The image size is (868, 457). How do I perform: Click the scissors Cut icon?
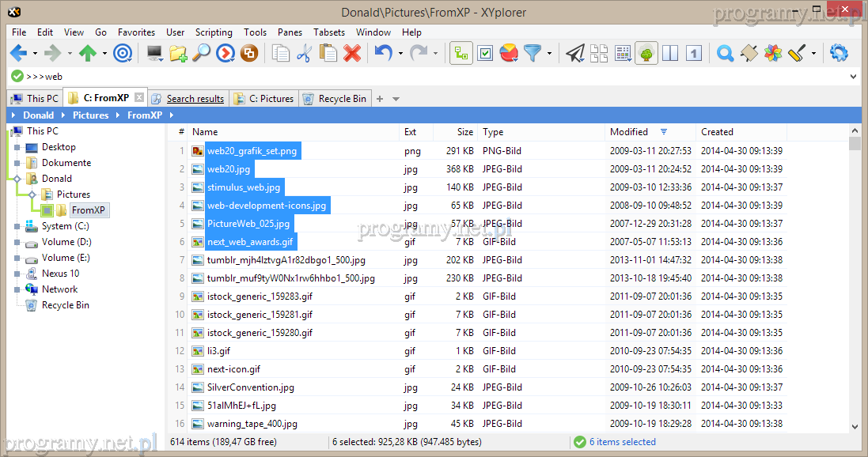tap(304, 54)
